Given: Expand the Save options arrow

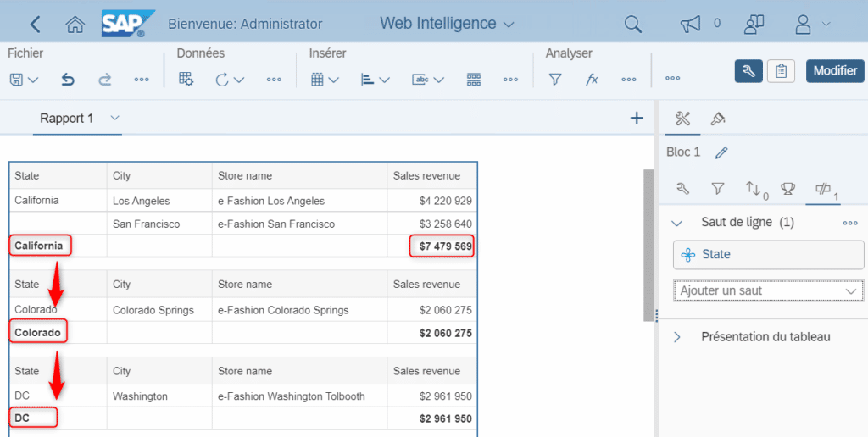Looking at the screenshot, I should pos(33,80).
